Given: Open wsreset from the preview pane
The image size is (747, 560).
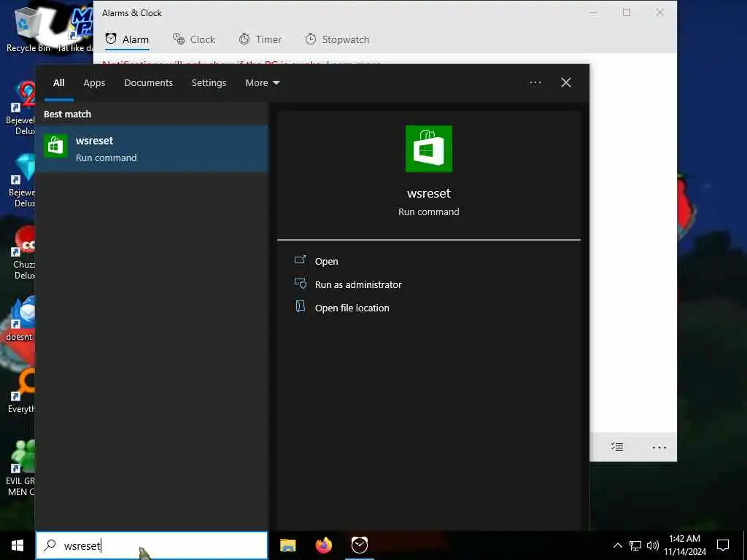Looking at the screenshot, I should 326,261.
